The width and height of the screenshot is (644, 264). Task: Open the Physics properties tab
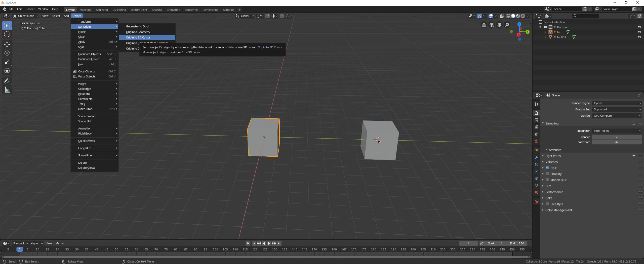point(537,171)
